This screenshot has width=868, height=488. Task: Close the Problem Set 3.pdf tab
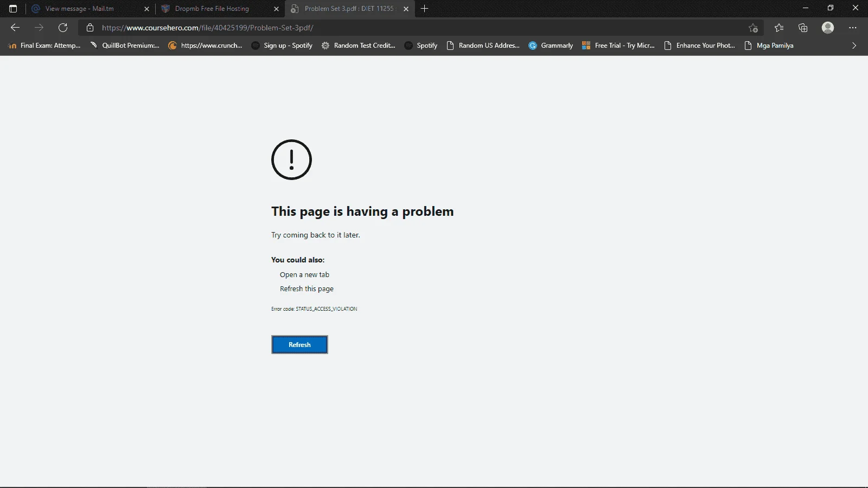(406, 9)
